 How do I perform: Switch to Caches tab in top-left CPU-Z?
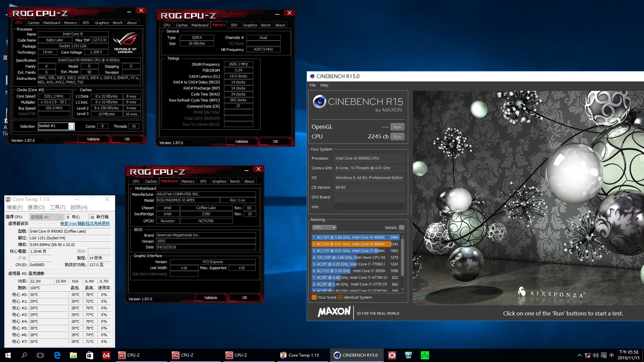(x=34, y=23)
